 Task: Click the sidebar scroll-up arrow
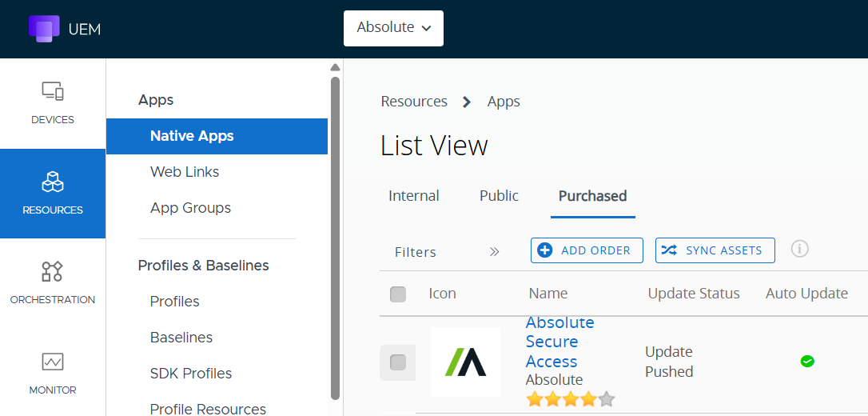click(x=335, y=67)
